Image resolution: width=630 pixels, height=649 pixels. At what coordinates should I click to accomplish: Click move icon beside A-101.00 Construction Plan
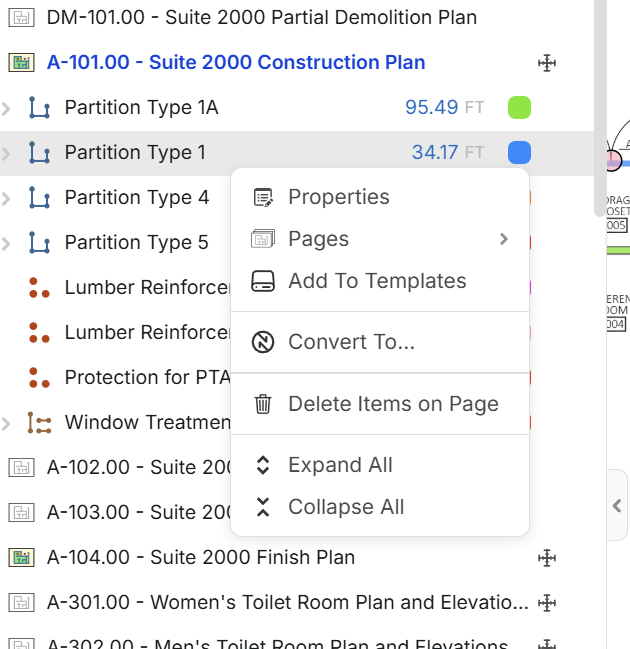[547, 63]
